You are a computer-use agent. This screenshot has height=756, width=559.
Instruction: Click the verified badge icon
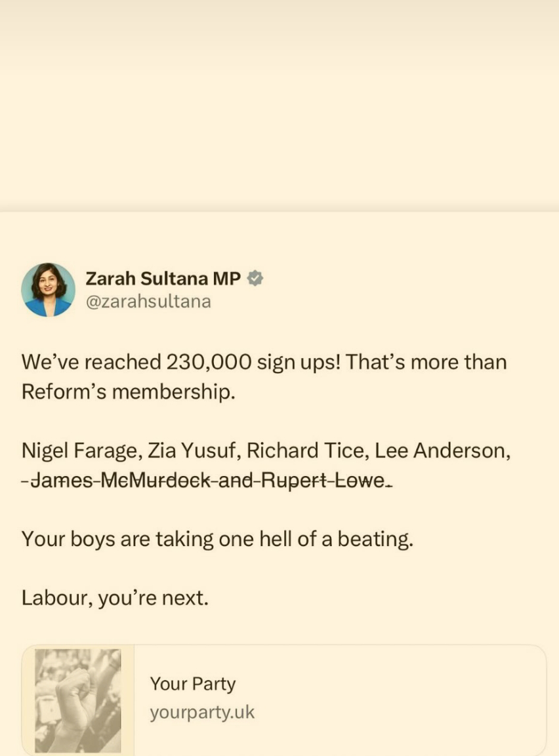255,278
